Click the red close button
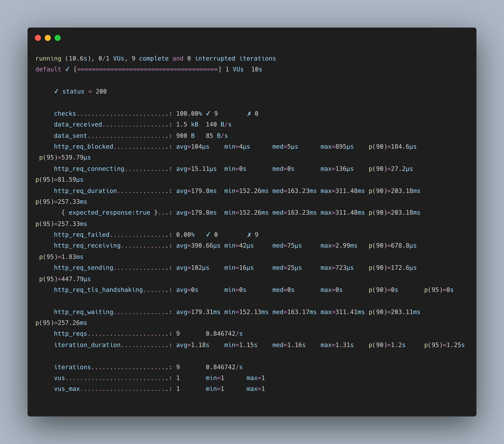 click(x=39, y=38)
